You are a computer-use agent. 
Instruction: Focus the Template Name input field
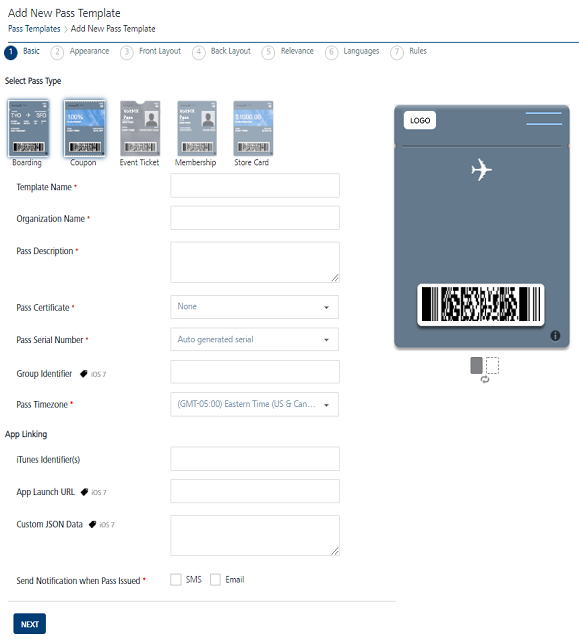255,185
